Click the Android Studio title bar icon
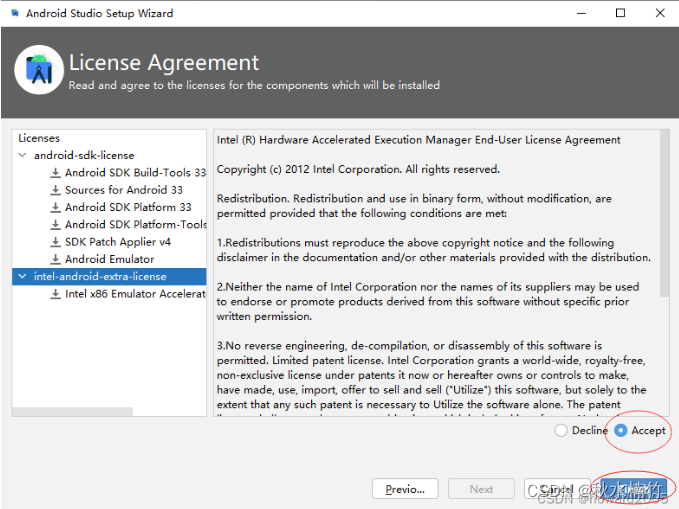Image resolution: width=679 pixels, height=509 pixels. (x=15, y=13)
